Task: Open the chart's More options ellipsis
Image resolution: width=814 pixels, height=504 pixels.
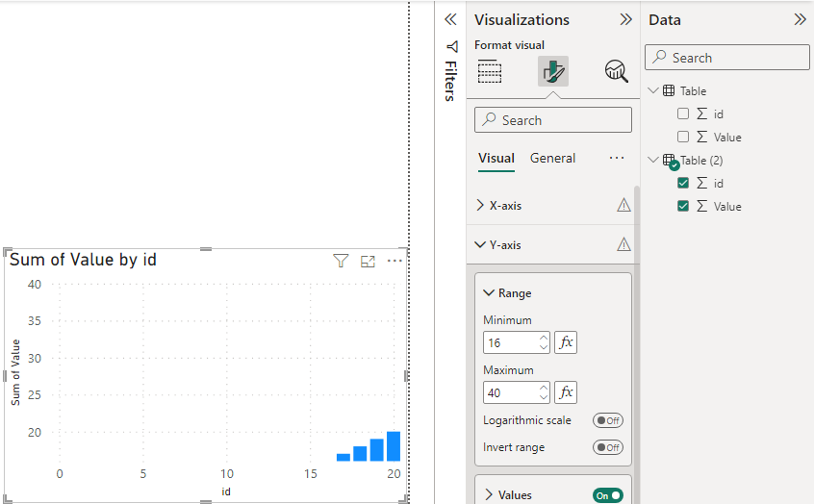Action: click(x=394, y=261)
